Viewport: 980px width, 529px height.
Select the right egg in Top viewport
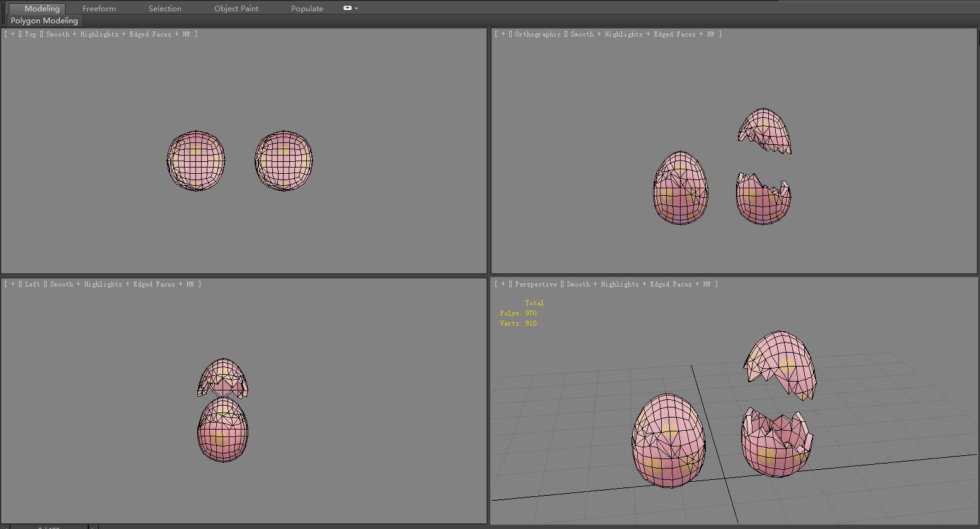tap(284, 161)
